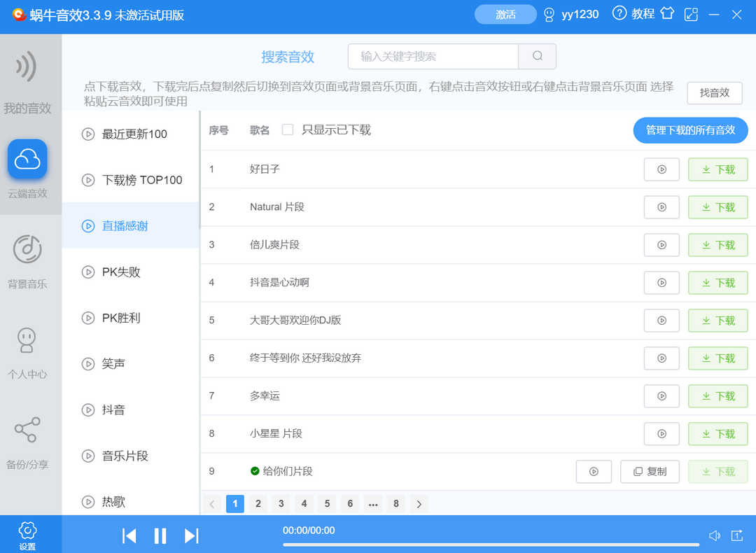This screenshot has height=553, width=756.
Task: Click the repeat-once loop icon
Action: [x=737, y=535]
